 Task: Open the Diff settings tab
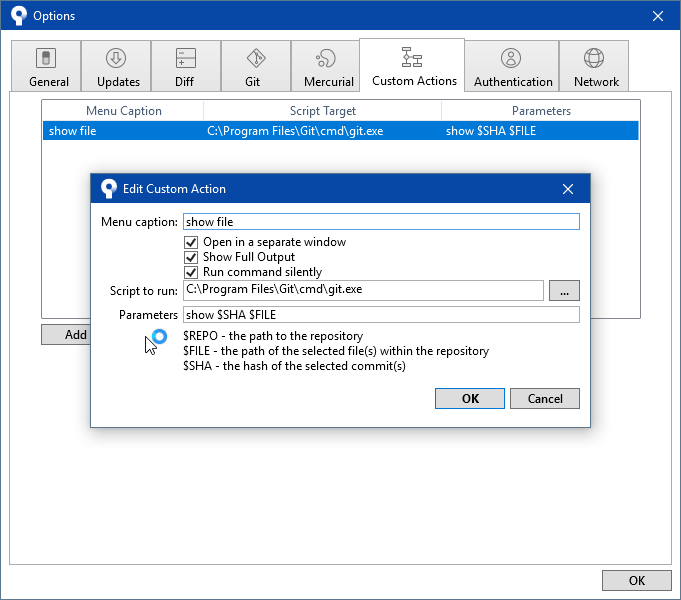coord(186,66)
